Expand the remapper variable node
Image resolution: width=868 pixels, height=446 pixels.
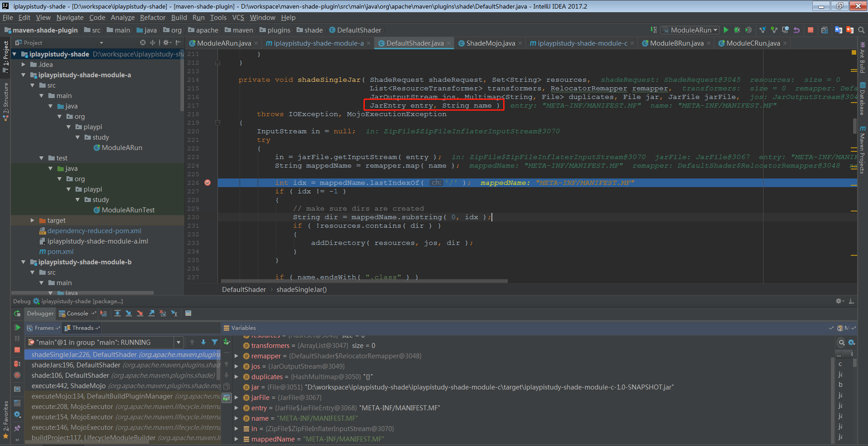click(x=236, y=356)
